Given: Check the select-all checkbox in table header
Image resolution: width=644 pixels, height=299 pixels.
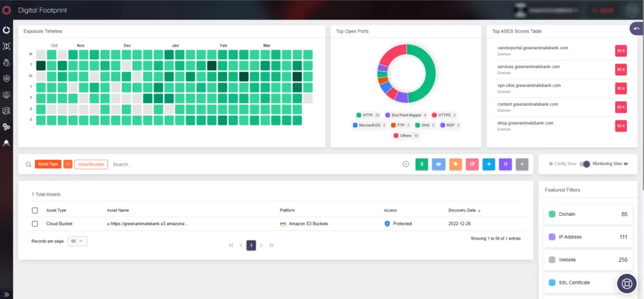Looking at the screenshot, I should [35, 210].
